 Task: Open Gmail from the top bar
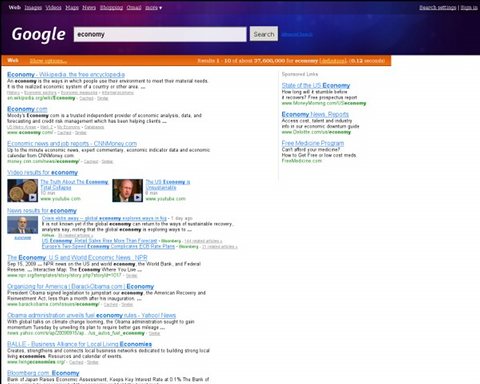click(x=134, y=7)
